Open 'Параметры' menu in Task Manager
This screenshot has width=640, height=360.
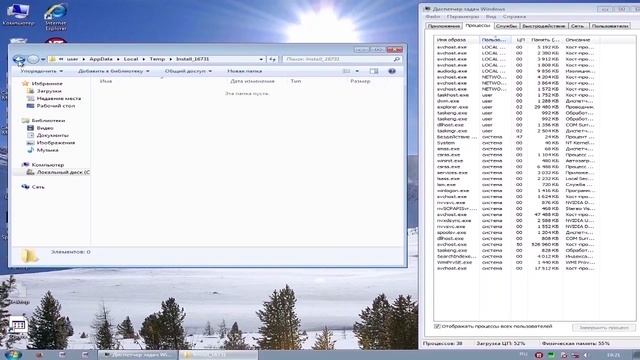[463, 17]
